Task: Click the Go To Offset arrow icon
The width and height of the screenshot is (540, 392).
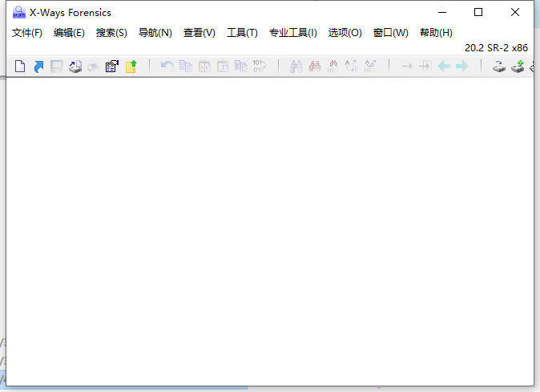Action: pyautogui.click(x=407, y=66)
